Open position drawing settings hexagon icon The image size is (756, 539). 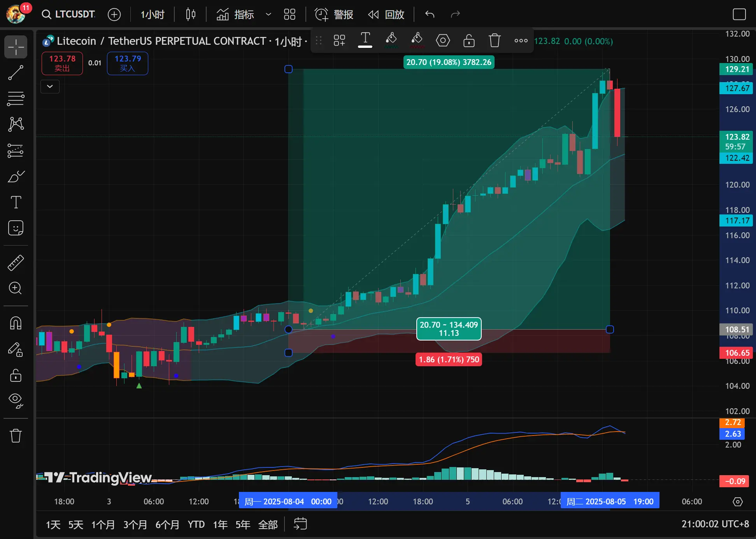click(443, 40)
